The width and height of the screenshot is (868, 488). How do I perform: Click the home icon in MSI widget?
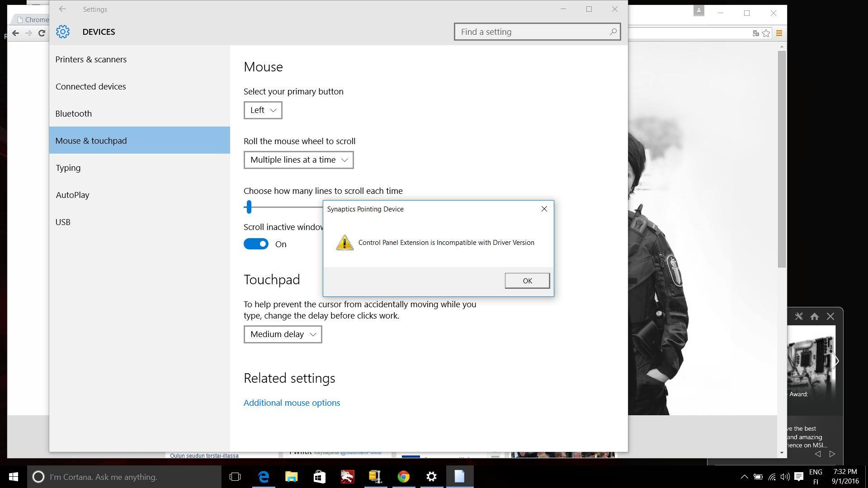coord(814,316)
